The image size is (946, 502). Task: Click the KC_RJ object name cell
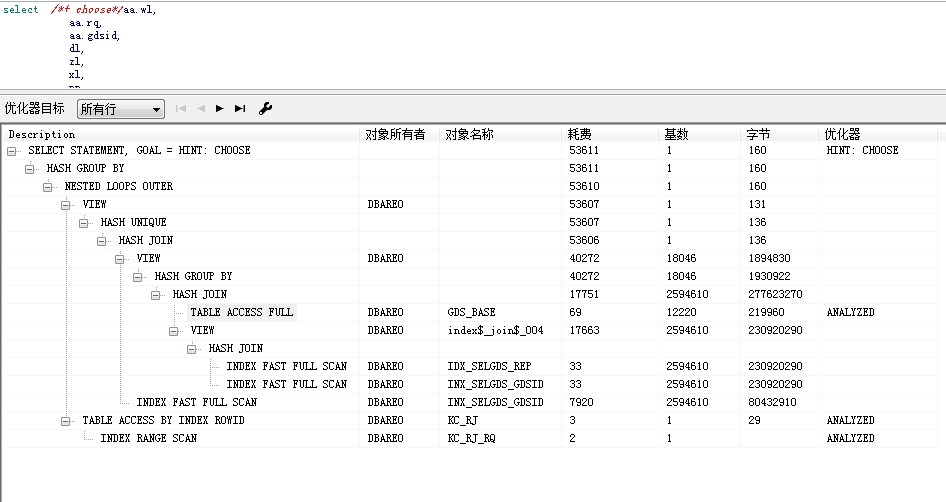coord(462,421)
